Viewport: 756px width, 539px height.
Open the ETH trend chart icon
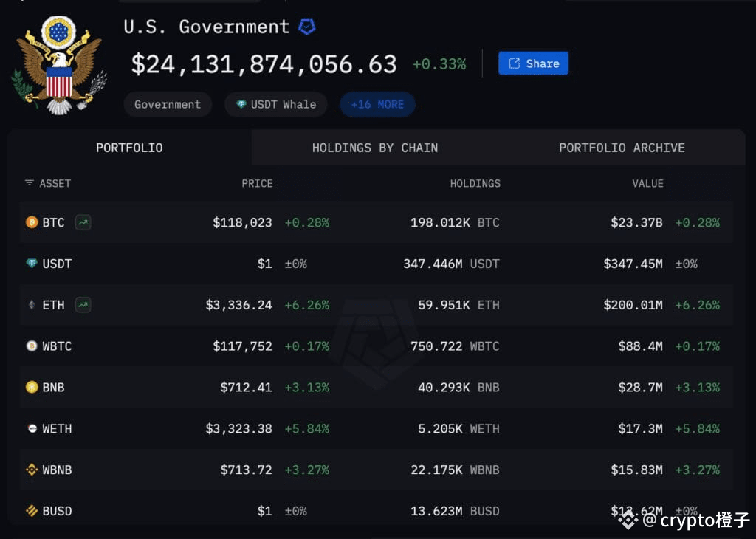tap(83, 305)
